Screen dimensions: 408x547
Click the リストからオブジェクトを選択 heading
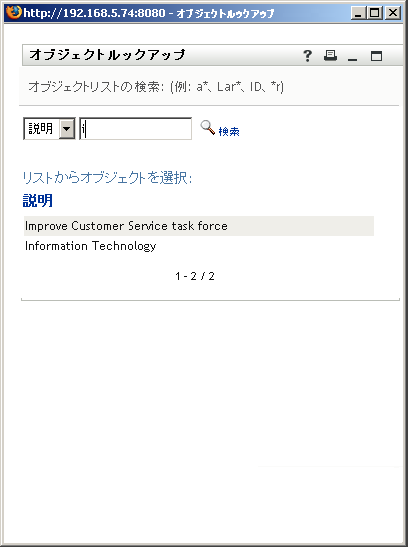tap(107, 178)
